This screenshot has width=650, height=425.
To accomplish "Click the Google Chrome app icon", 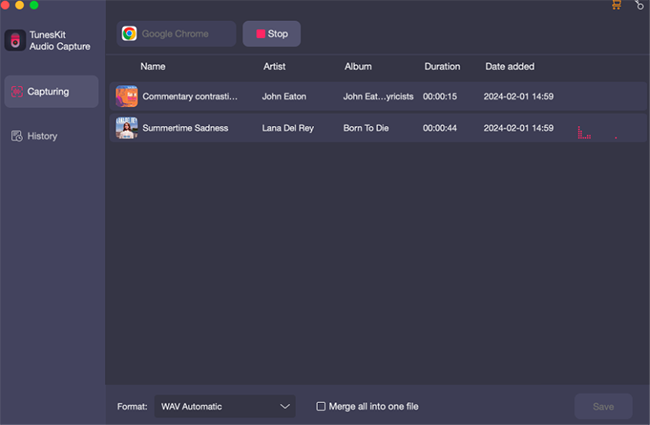I will 129,34.
